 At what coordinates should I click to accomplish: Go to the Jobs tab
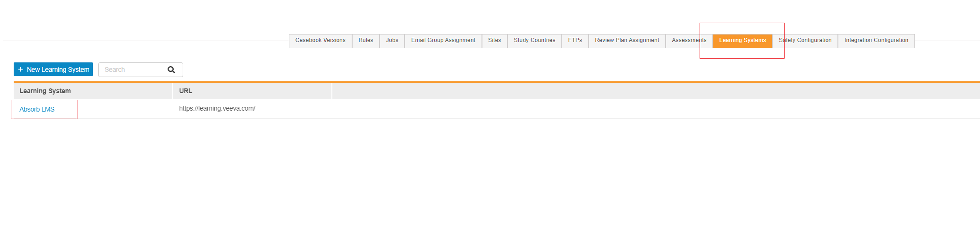click(x=392, y=41)
